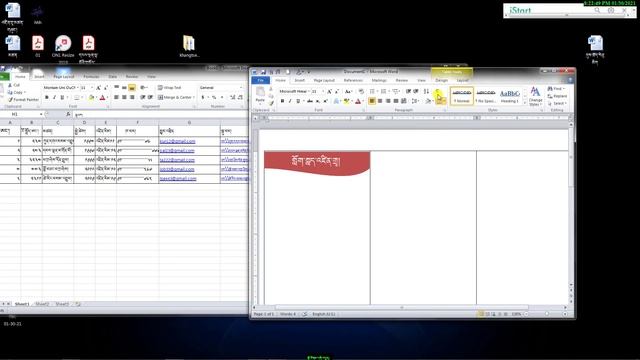Click Word text highlight color icon
Screen dimensions: 640x360
[x=346, y=101]
